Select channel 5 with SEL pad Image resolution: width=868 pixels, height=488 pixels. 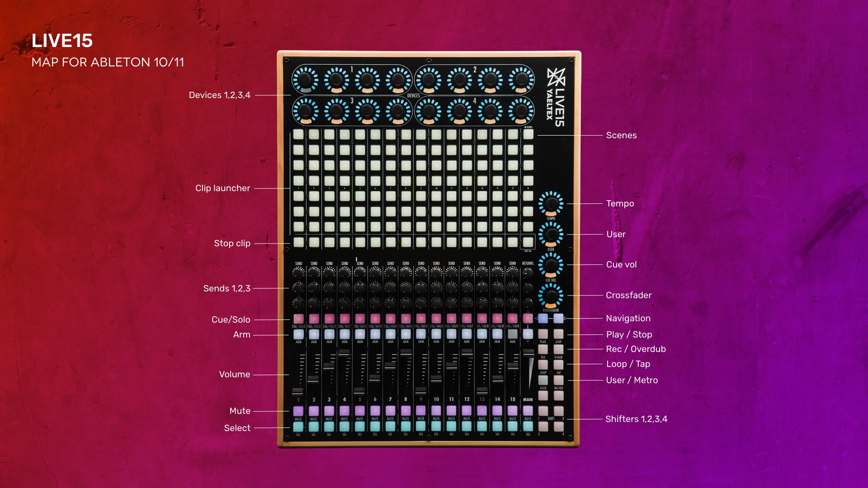[x=360, y=426]
